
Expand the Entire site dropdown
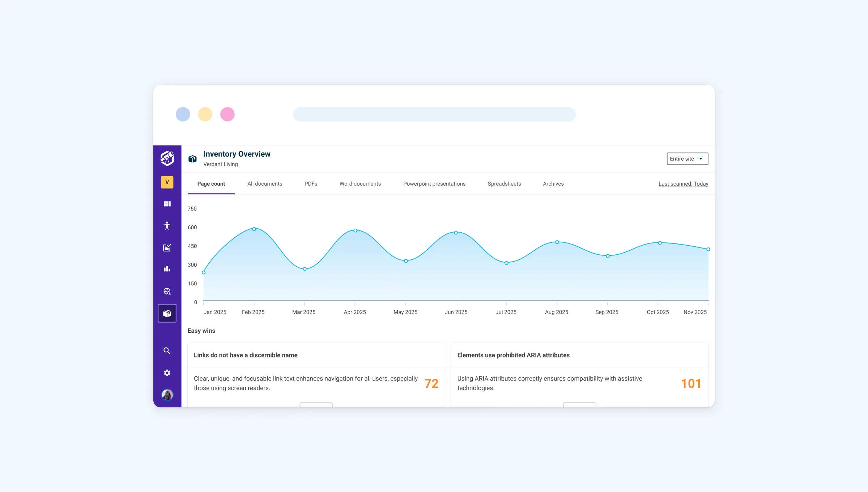[x=687, y=159]
